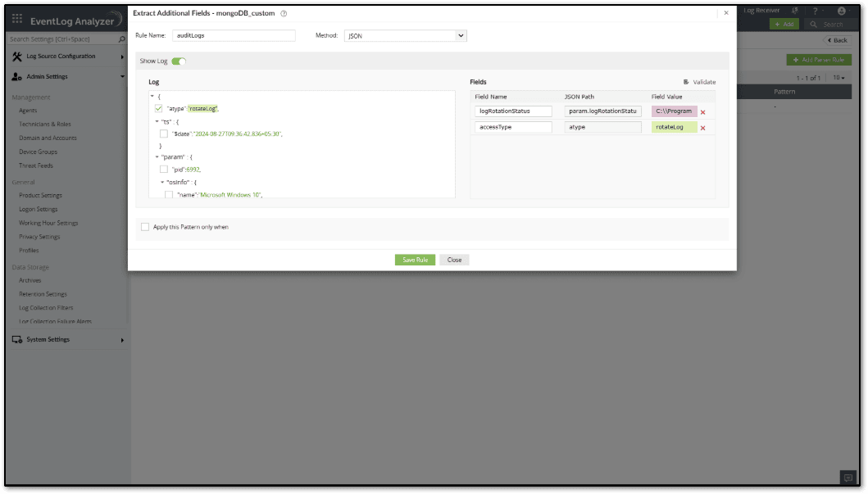
Task: Toggle the Show Log switch
Action: click(179, 61)
